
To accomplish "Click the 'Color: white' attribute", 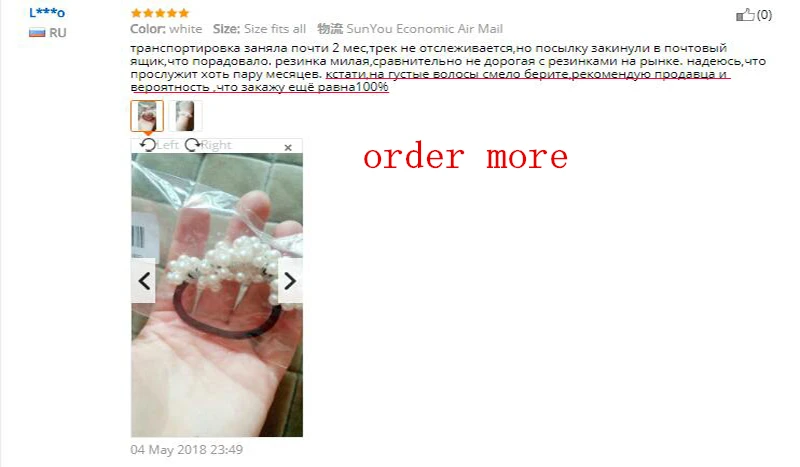I will pos(166,29).
